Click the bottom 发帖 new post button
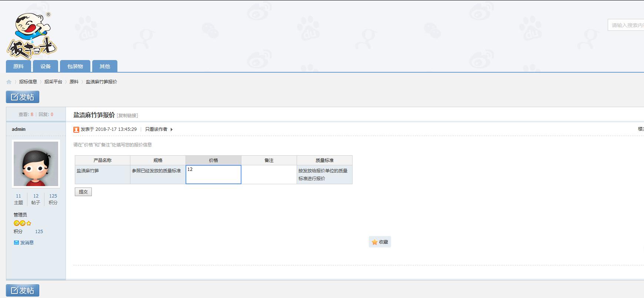Screen dimensions: 644x298 coord(23,291)
